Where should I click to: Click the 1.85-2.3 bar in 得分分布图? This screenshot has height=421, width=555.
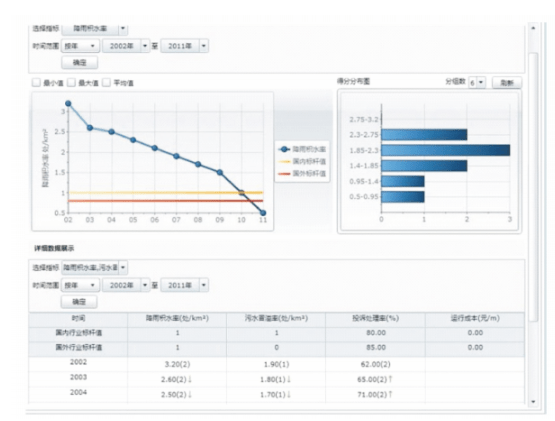pyautogui.click(x=446, y=150)
